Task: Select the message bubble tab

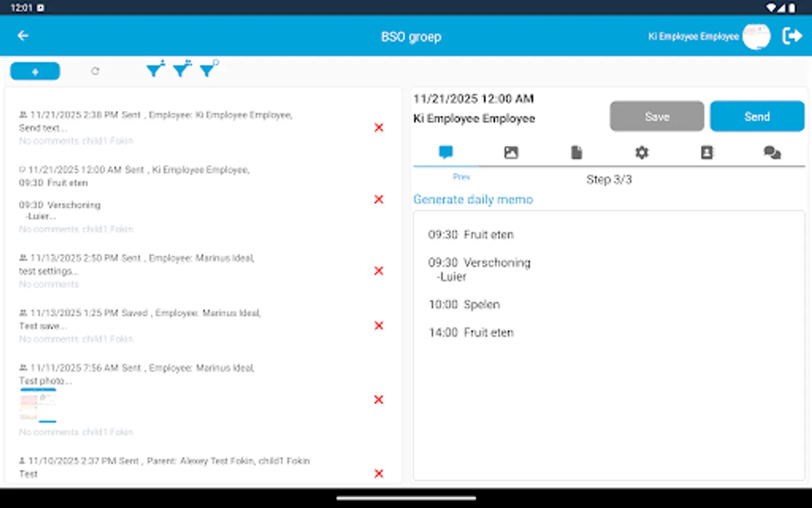Action: click(x=445, y=152)
